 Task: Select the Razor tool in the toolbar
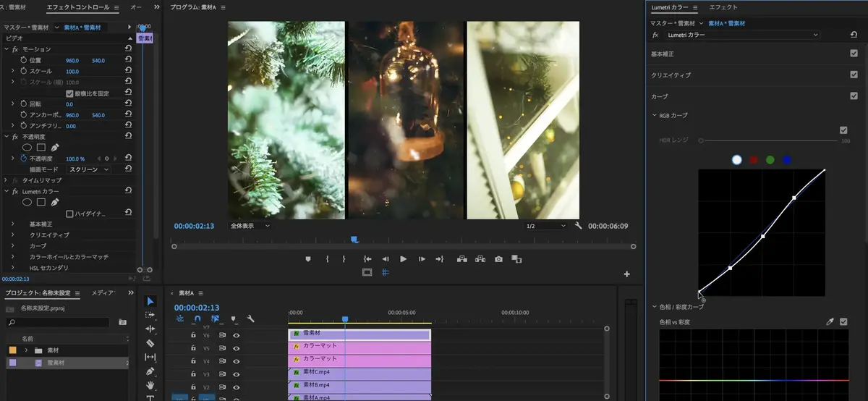tap(150, 343)
